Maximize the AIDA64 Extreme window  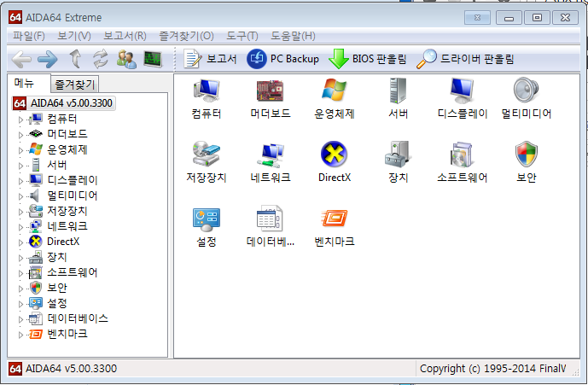click(537, 18)
